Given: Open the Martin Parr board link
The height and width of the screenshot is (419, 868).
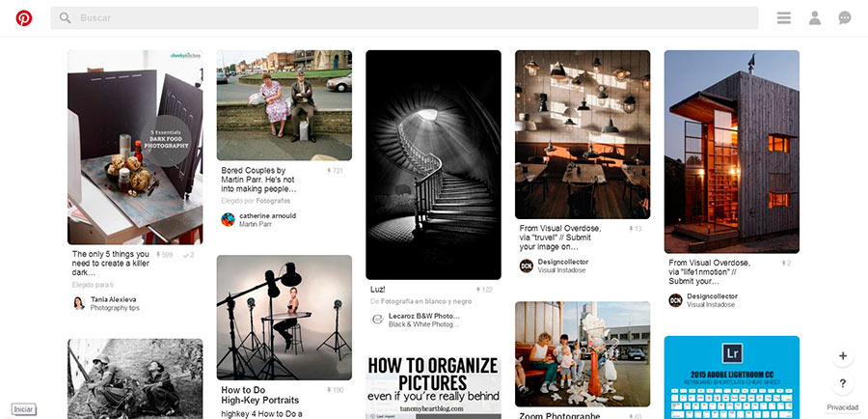Looking at the screenshot, I should [256, 224].
